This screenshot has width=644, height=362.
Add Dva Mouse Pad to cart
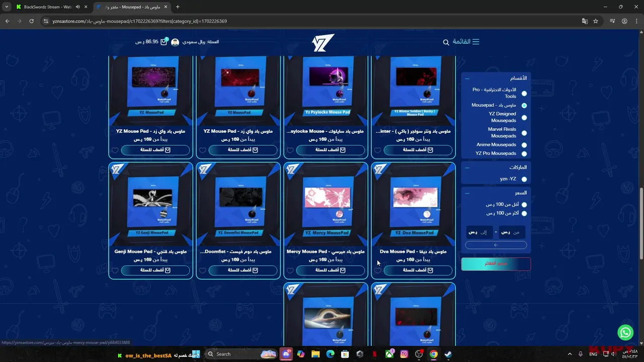tap(418, 270)
